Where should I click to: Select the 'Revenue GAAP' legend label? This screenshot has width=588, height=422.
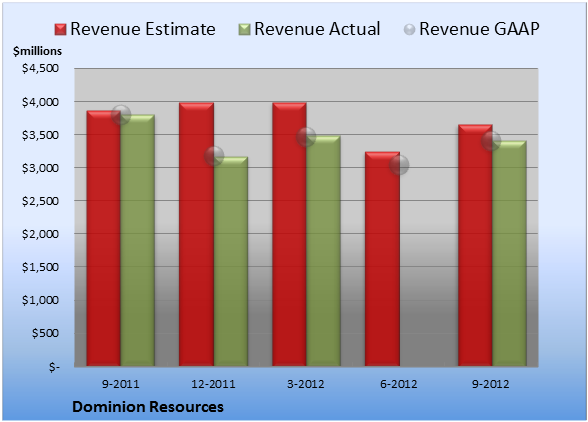(x=479, y=29)
